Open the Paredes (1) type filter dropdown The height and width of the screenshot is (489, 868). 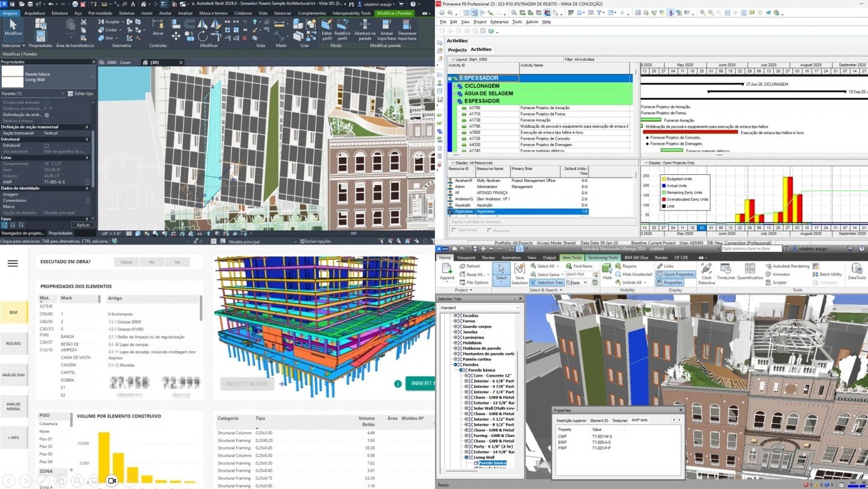[32, 93]
